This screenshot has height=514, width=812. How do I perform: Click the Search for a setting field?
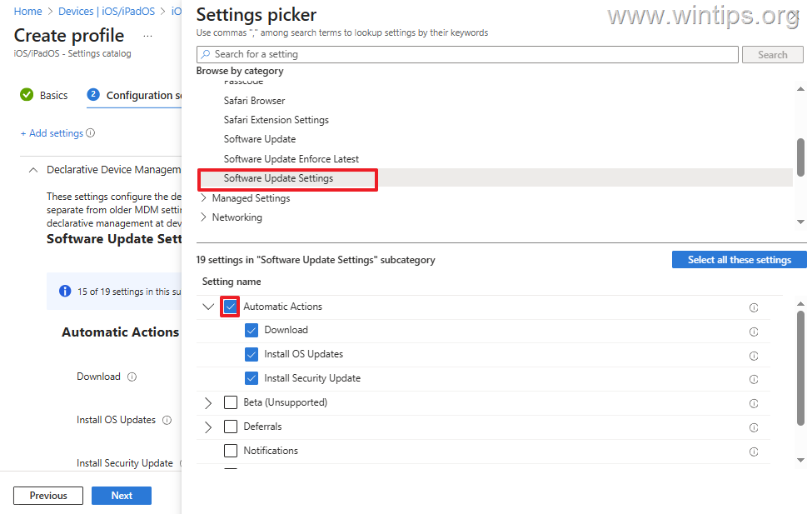tap(467, 54)
